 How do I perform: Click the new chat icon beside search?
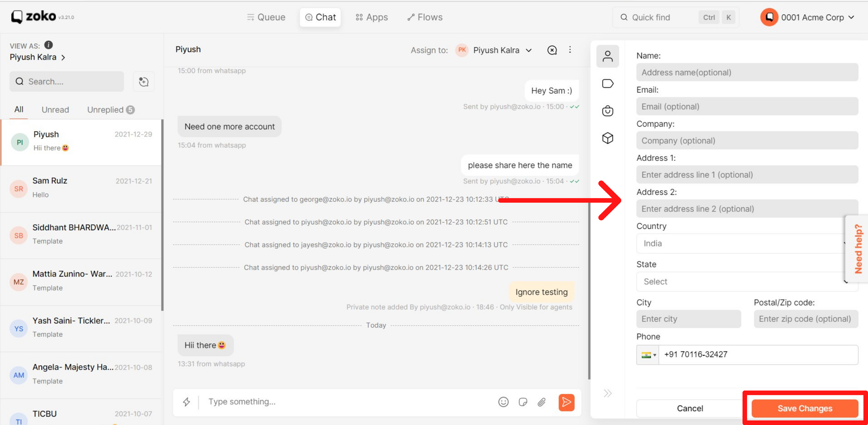144,81
